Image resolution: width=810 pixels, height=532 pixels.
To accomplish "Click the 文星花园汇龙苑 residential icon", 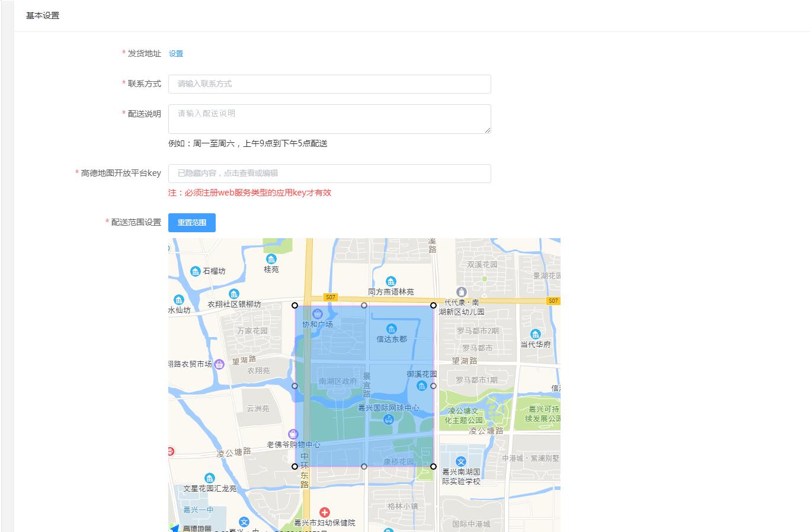I will [x=209, y=478].
